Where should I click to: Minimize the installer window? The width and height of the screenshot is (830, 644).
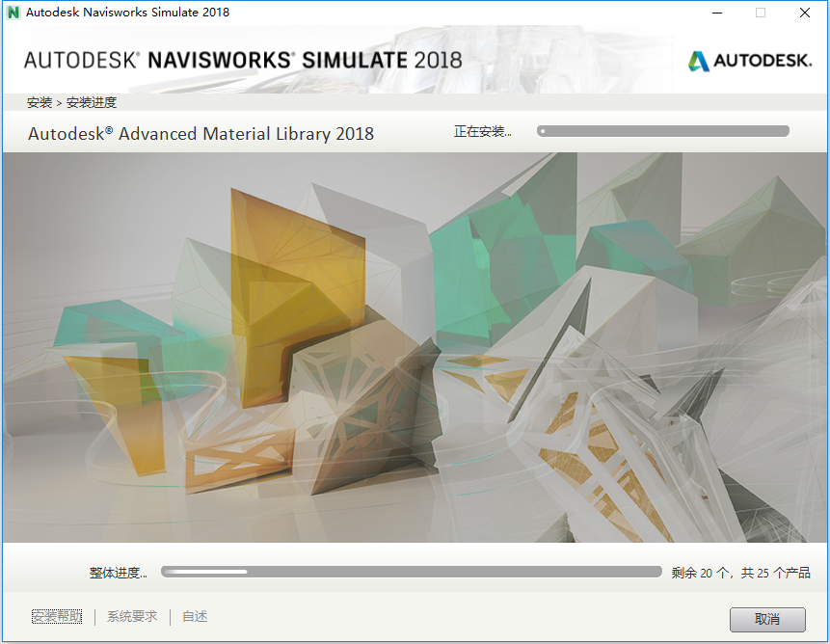tap(717, 13)
